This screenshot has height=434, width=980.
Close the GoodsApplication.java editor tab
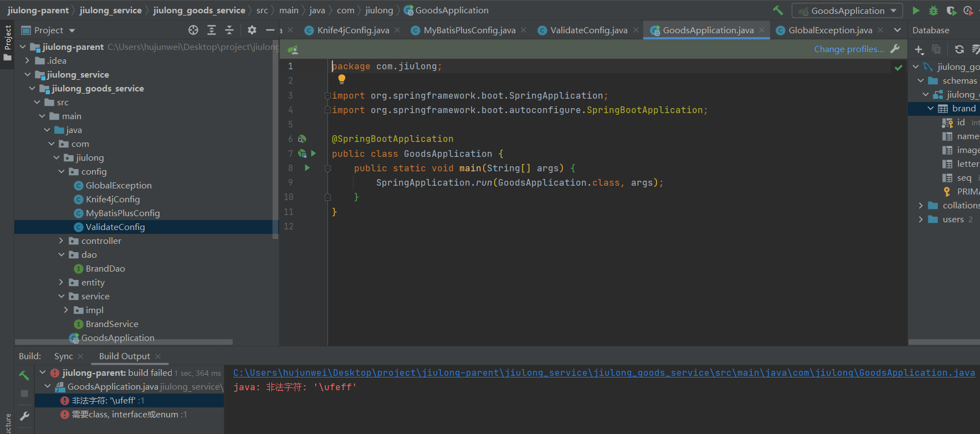(x=762, y=30)
